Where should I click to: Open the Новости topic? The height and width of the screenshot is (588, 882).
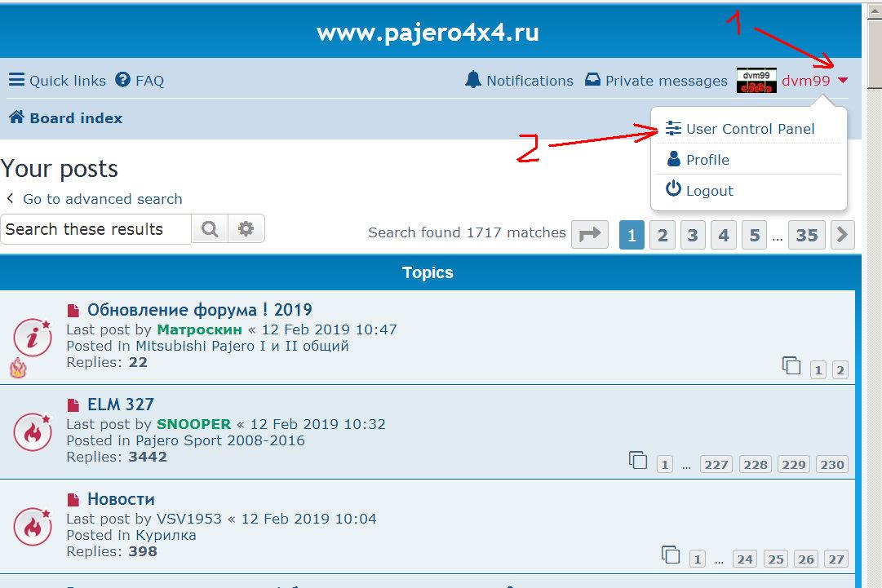click(121, 499)
